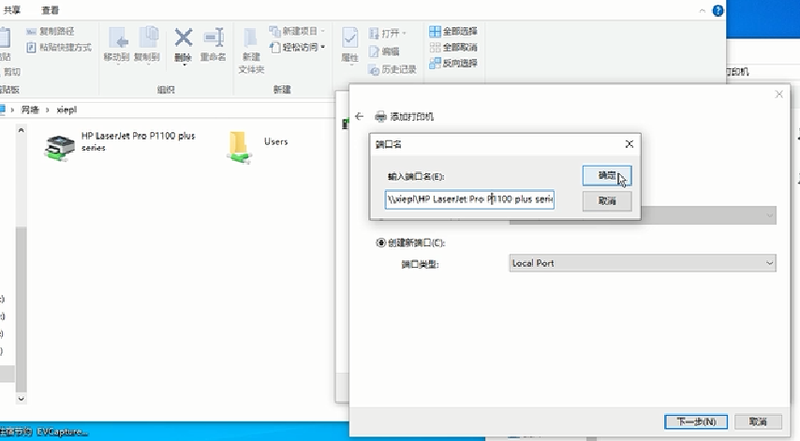Click into the port name text field
This screenshot has height=441, width=800.
pyautogui.click(x=469, y=199)
